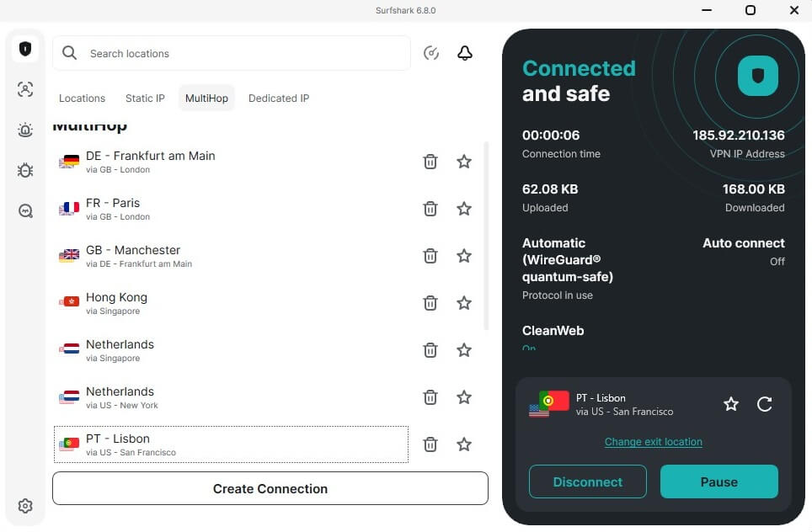Click the Portugal flag on connection card
This screenshot has height=532, width=812.
tap(554, 400)
